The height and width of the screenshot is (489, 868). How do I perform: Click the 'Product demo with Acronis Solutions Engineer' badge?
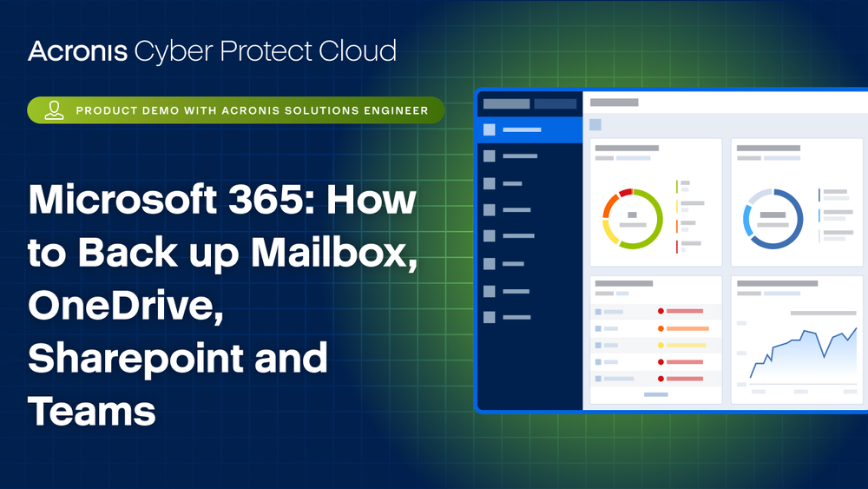point(236,110)
